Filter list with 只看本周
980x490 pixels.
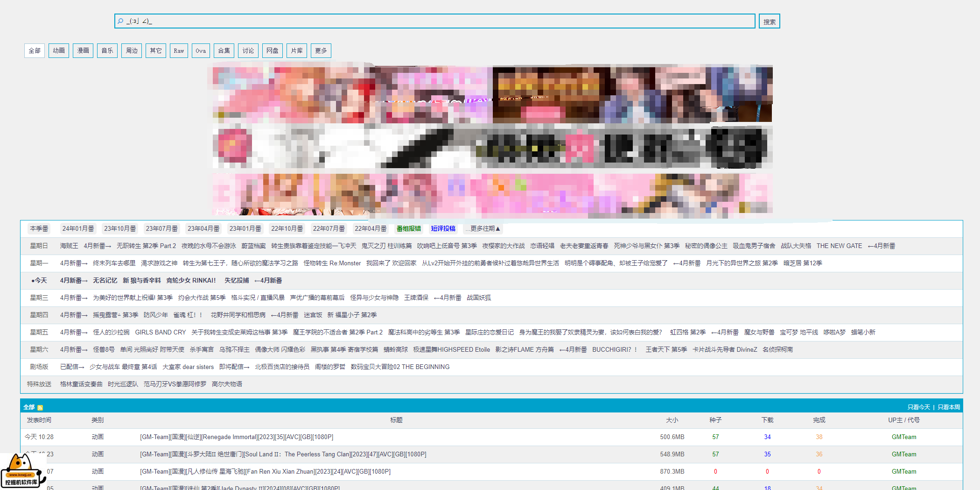tap(949, 407)
